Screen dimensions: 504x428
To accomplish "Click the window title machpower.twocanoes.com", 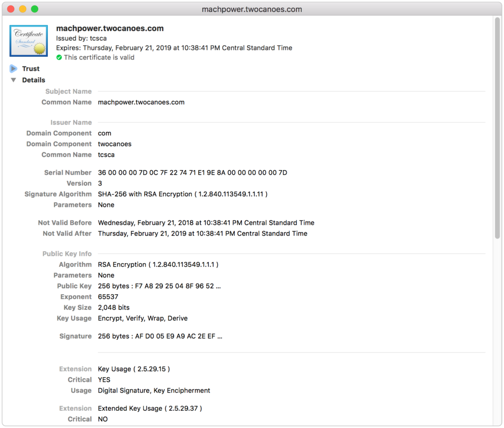I will (x=252, y=9).
